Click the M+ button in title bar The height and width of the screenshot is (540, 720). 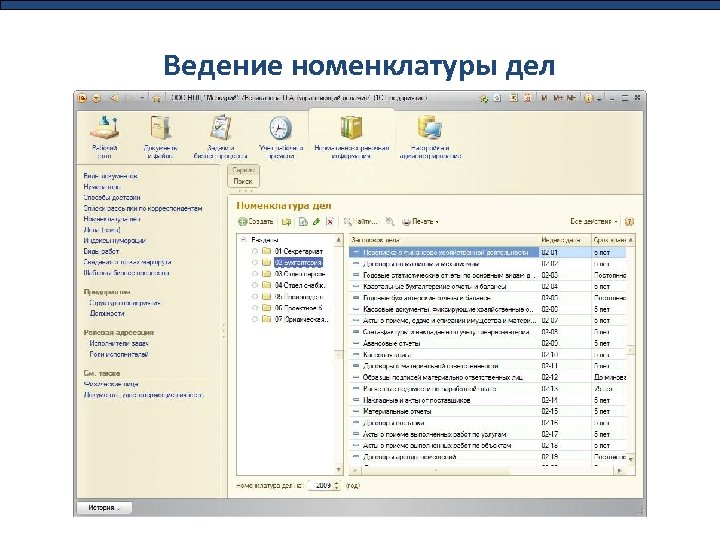click(x=558, y=98)
